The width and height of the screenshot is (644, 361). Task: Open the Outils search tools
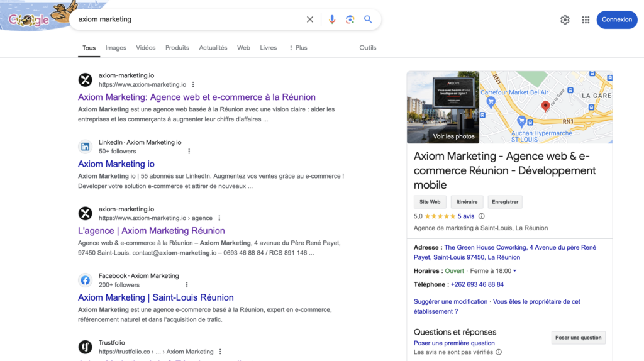367,48
